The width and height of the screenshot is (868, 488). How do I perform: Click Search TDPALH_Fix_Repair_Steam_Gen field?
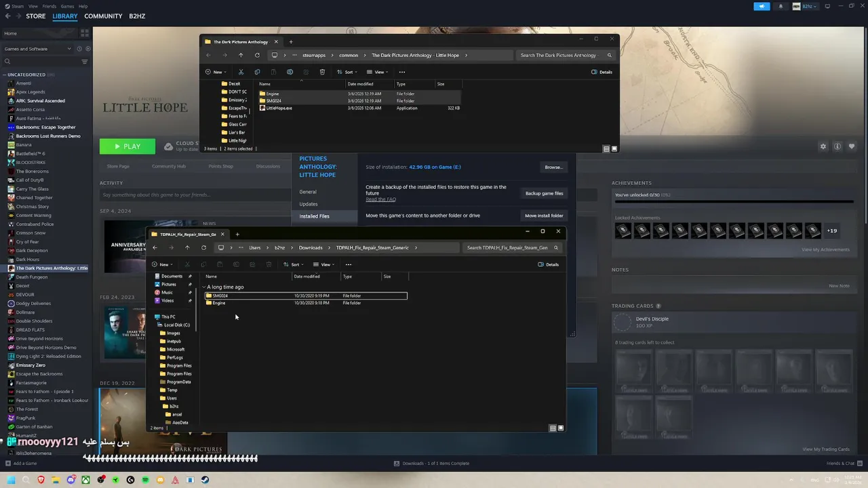(512, 247)
